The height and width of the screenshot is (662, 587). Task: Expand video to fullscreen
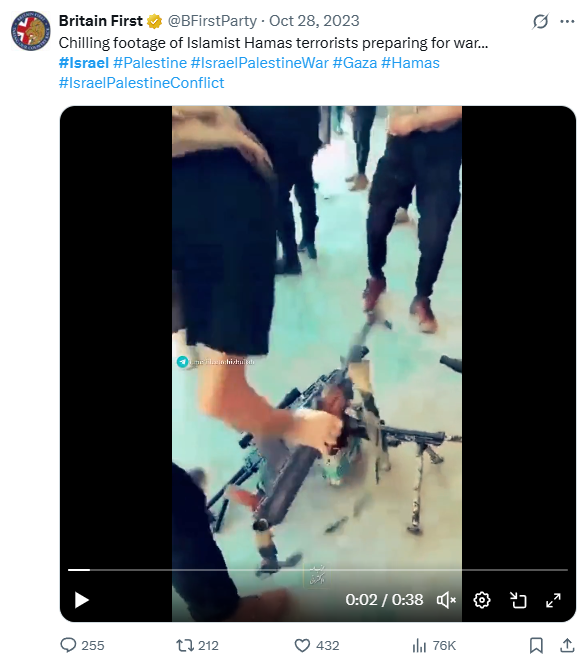553,600
